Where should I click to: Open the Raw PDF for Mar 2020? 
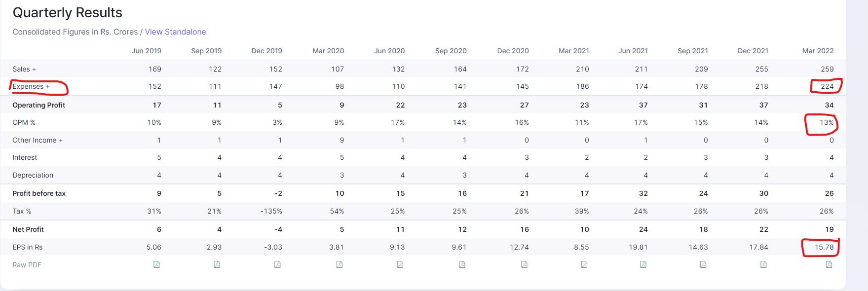[x=340, y=265]
